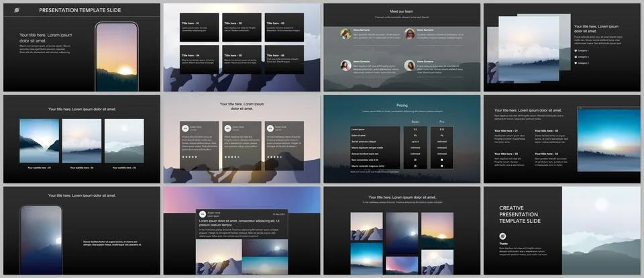The height and width of the screenshot is (278, 644).
Task: Click the top-left team member avatar
Action: point(347,33)
